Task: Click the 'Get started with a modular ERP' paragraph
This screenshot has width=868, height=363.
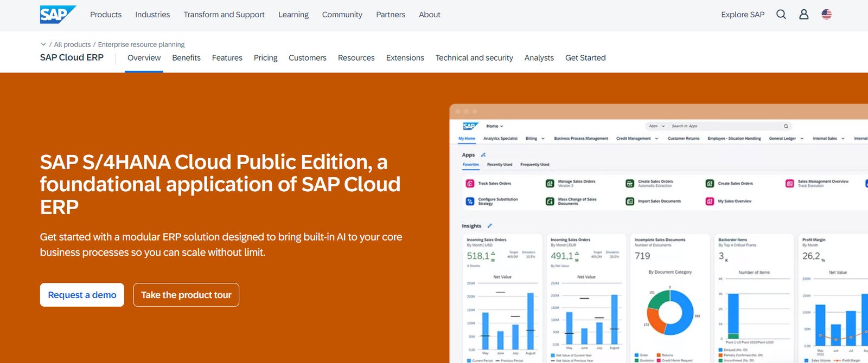Action: (x=221, y=244)
